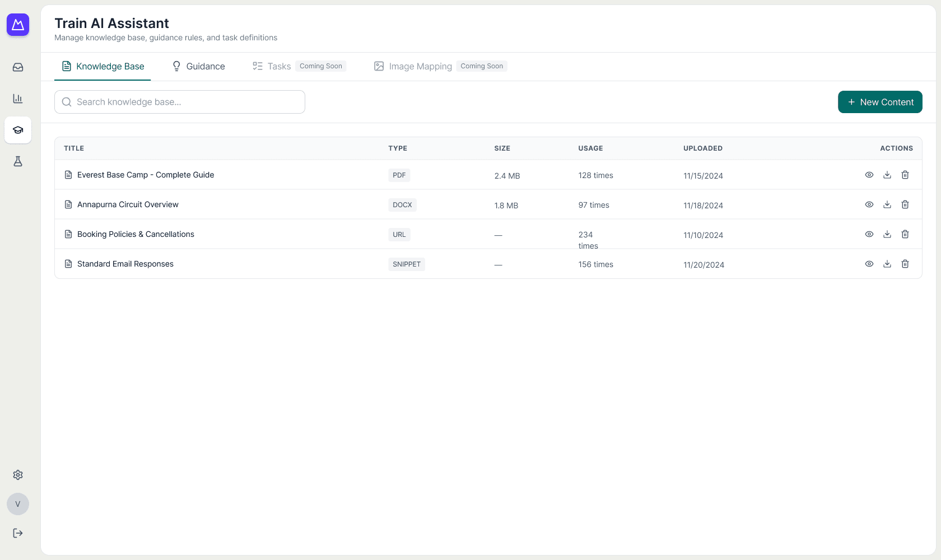Click the SNIPPET type badge
Viewport: 941px width, 560px height.
407,264
